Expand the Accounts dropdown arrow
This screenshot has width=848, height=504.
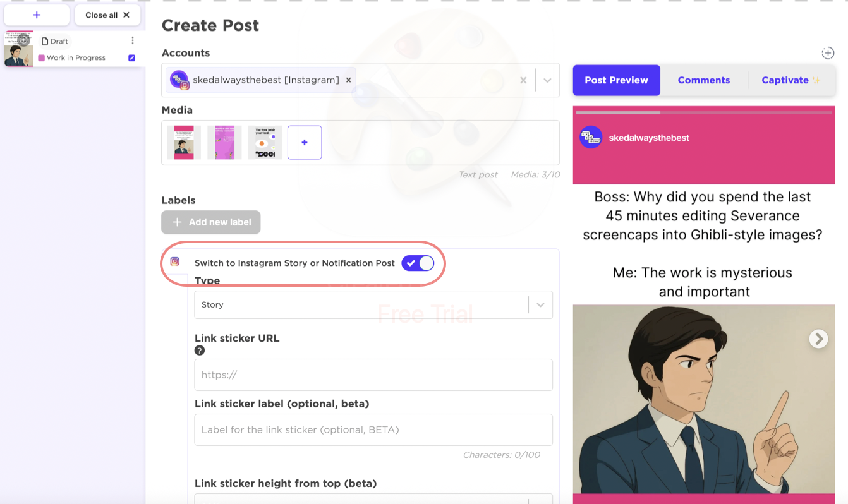tap(547, 80)
